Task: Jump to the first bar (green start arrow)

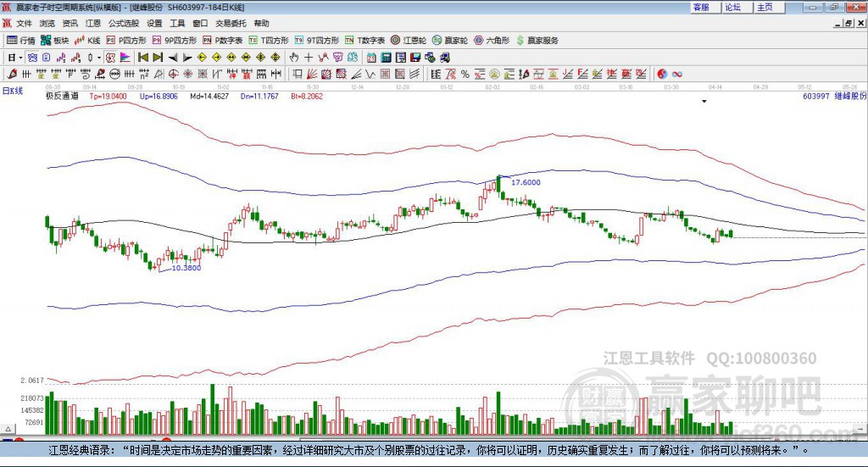Action: (142, 58)
